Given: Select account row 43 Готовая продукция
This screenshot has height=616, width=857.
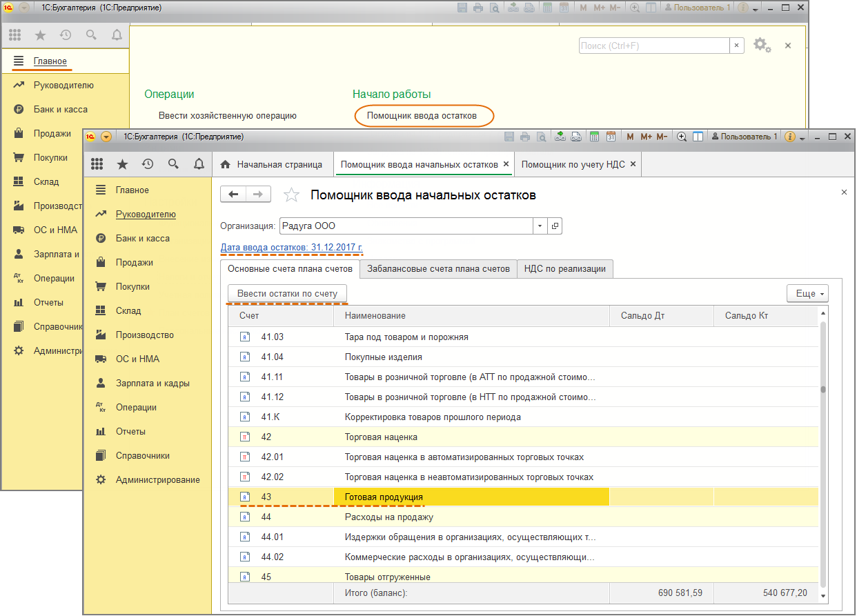Looking at the screenshot, I should [523, 497].
